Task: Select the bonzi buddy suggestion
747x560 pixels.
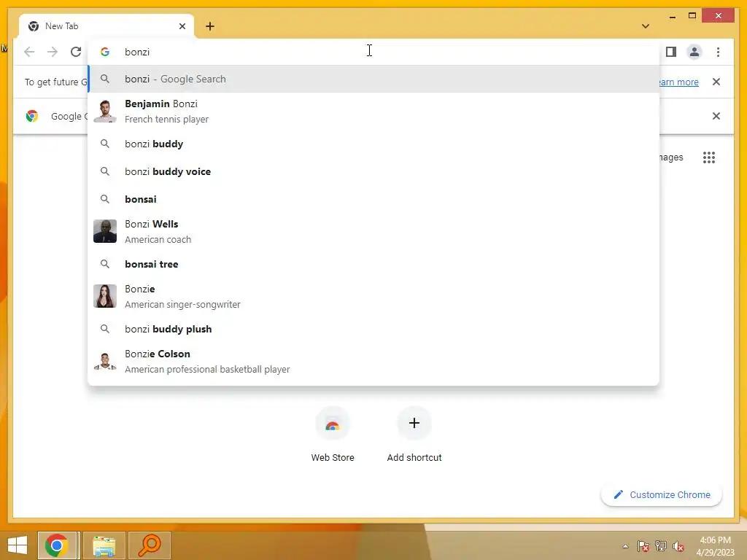Action: click(373, 144)
